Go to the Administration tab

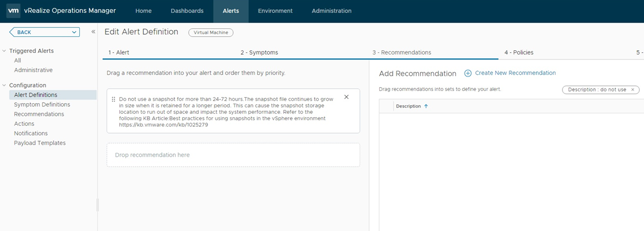pyautogui.click(x=332, y=11)
